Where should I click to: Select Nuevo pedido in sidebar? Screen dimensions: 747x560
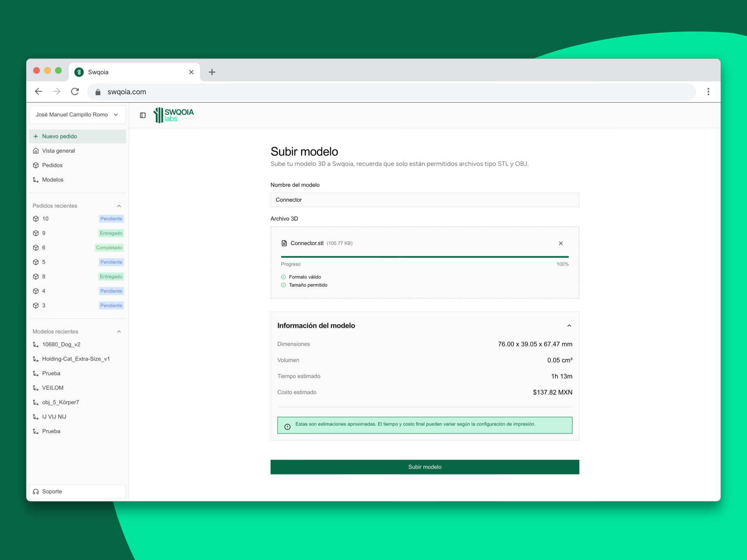77,136
